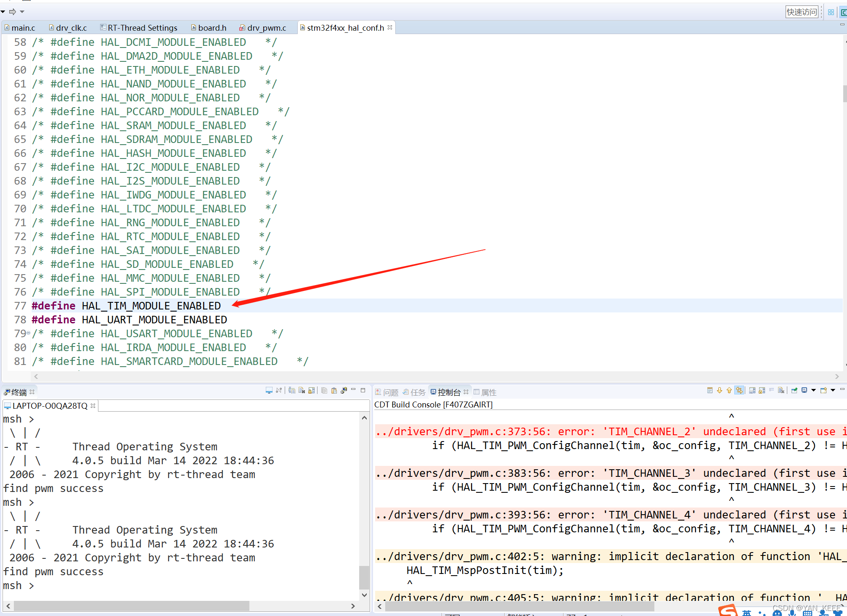Image resolution: width=847 pixels, height=616 pixels.
Task: Click line 78 HAL_UART_MODULE_ENABLED define
Action: 129,320
